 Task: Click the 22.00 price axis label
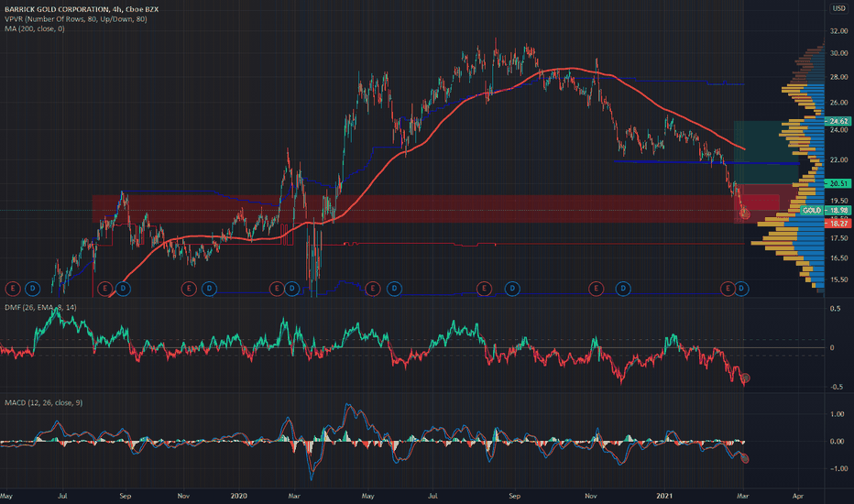838,160
